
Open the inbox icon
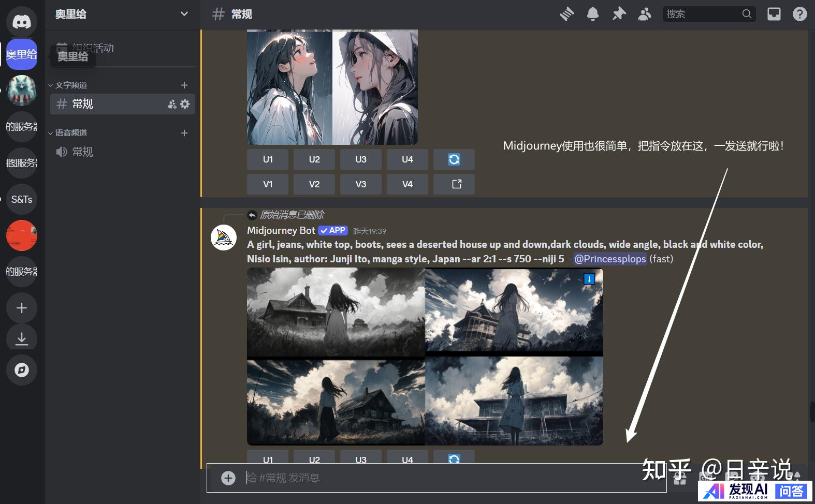coord(774,14)
